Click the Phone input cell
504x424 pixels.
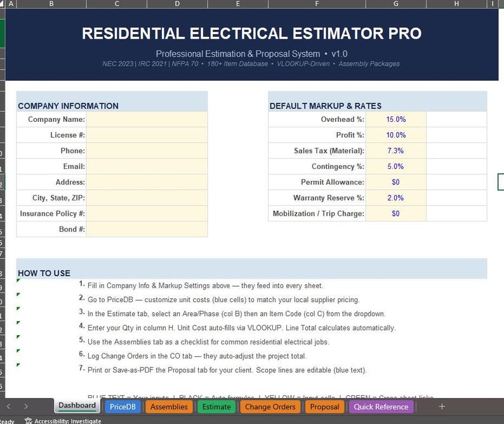[x=147, y=151]
